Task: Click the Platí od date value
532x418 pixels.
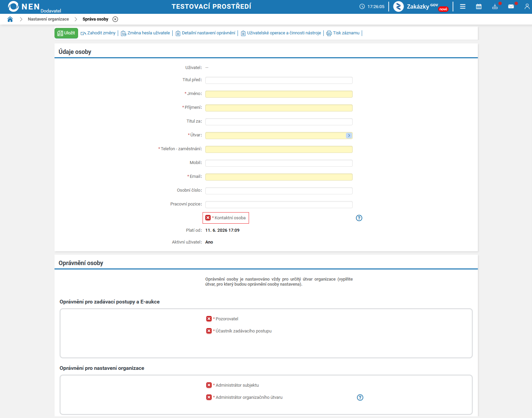Action: tap(222, 230)
